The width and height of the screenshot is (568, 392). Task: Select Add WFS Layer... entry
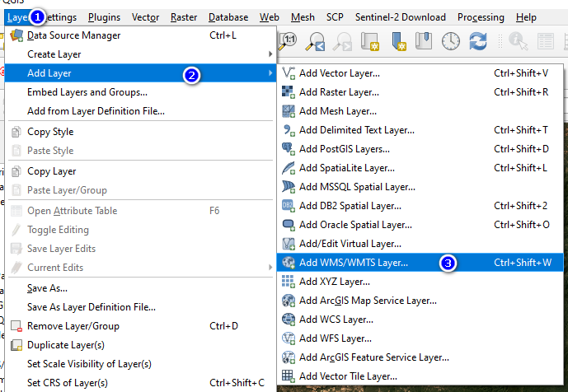420,338
